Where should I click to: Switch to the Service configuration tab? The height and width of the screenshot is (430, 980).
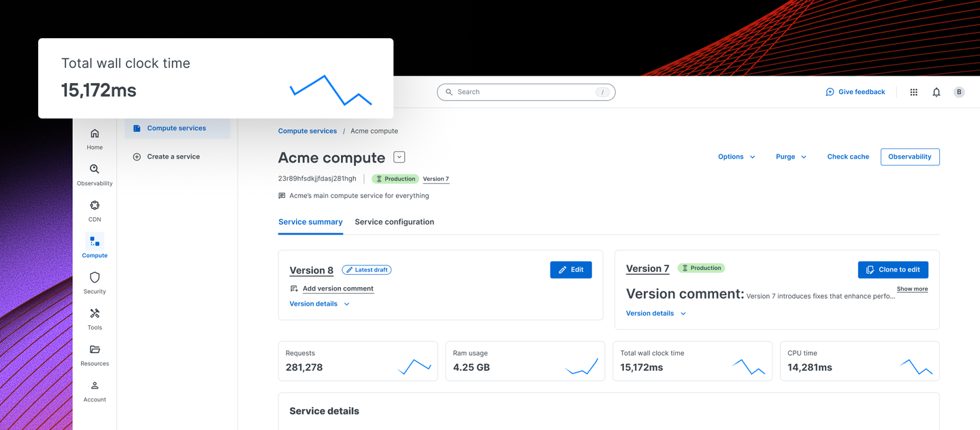coord(394,222)
